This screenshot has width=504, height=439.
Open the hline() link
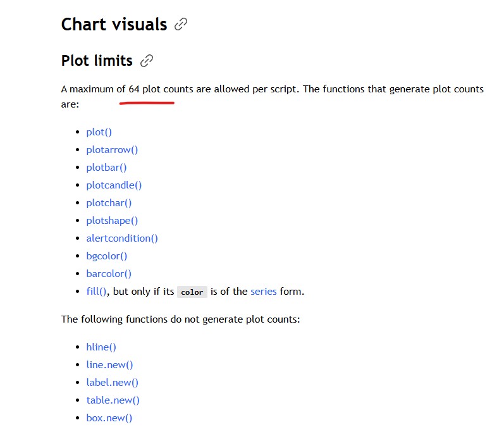101,347
